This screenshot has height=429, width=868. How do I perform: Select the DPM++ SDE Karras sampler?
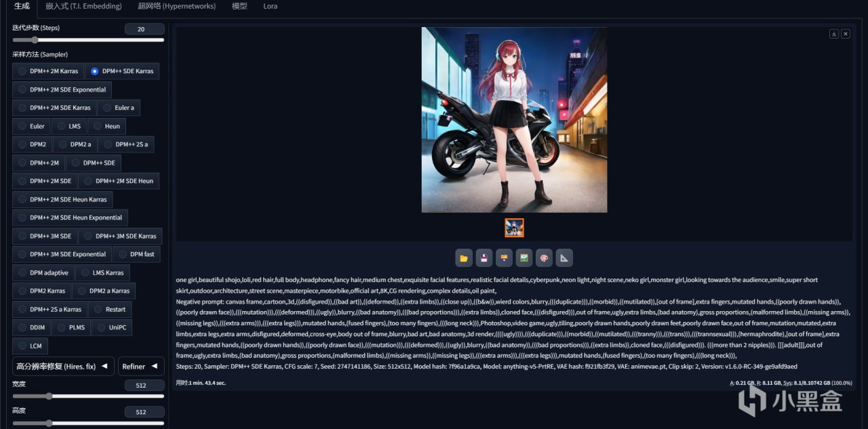click(x=122, y=71)
